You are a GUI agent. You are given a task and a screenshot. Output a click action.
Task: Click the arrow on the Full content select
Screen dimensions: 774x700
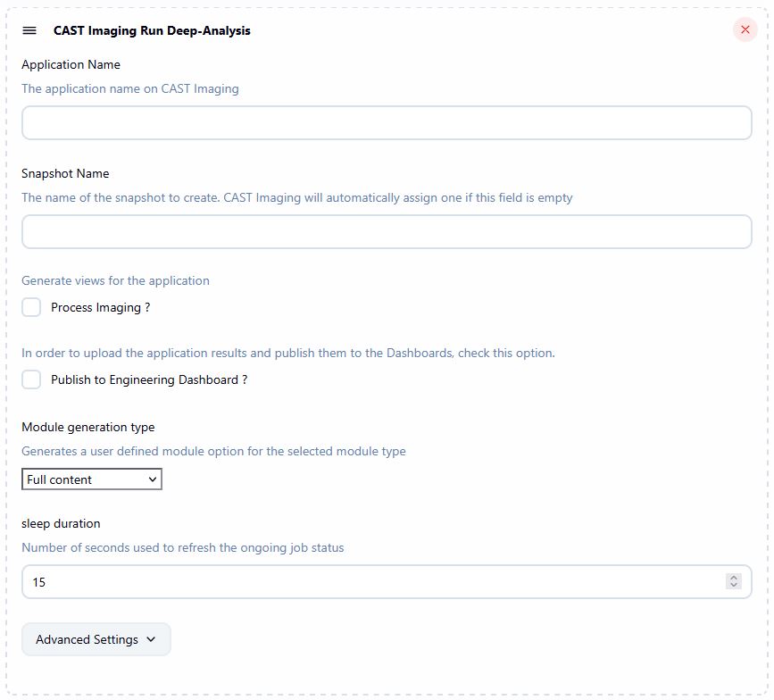(153, 479)
